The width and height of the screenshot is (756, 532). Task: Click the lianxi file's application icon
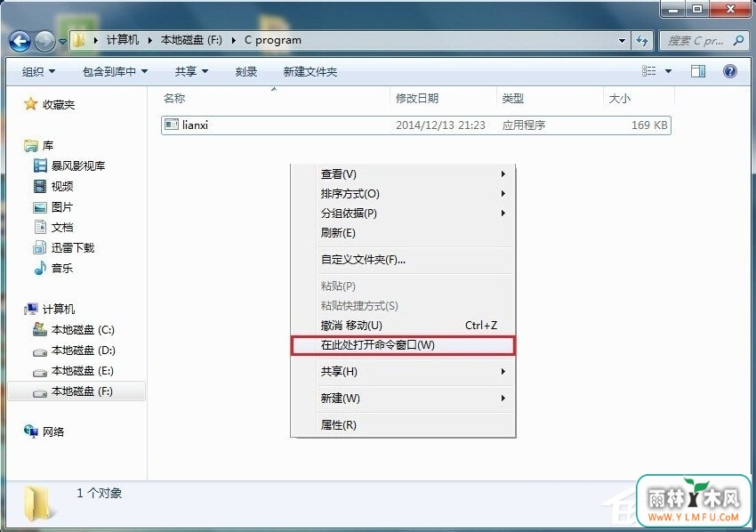click(x=171, y=125)
